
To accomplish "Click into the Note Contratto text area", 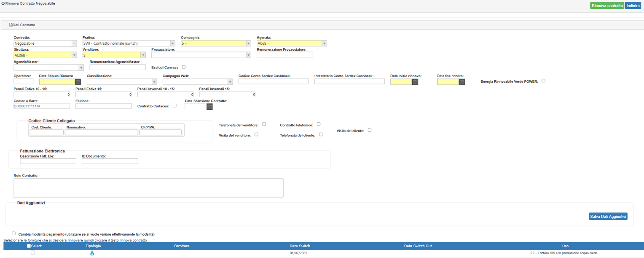I will 149,188.
